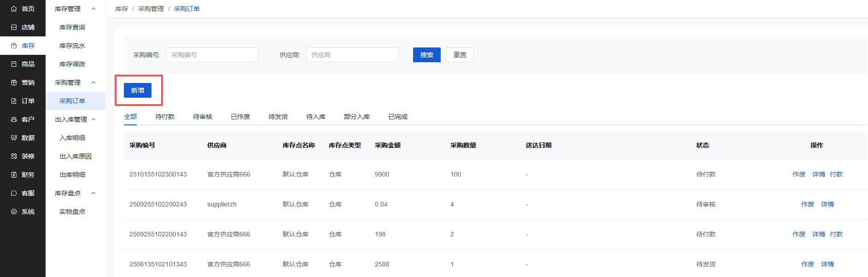Click the 重置 reset button
This screenshot has width=868, height=277.
pos(460,55)
